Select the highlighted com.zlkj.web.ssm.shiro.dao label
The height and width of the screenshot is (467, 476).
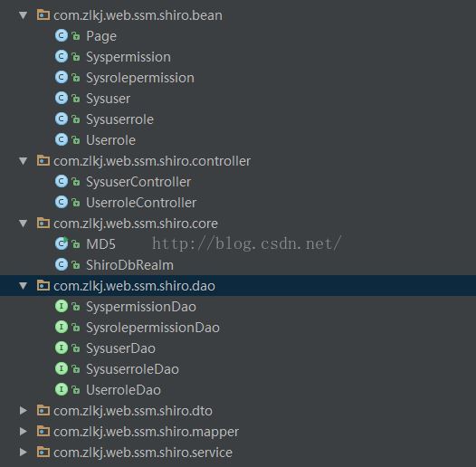click(134, 286)
